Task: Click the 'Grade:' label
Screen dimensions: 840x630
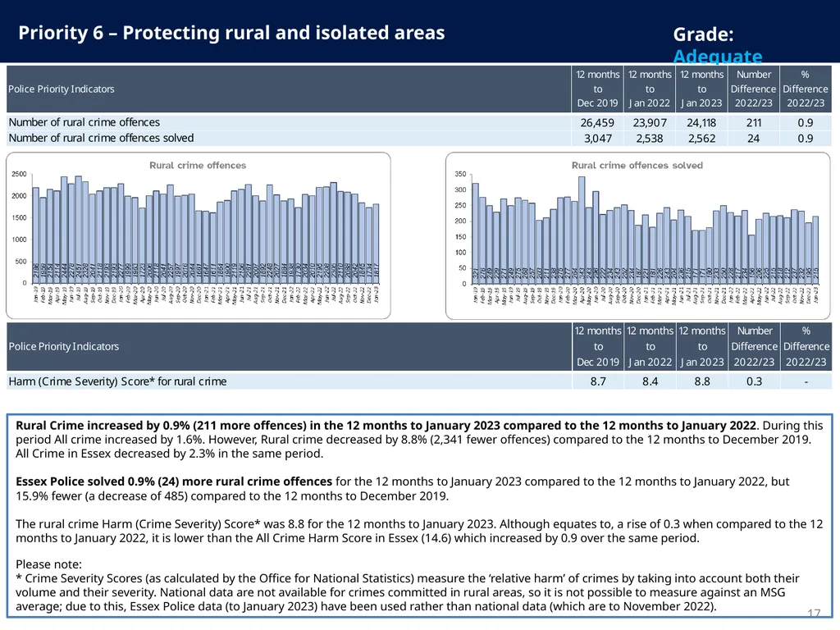Action: coord(703,34)
